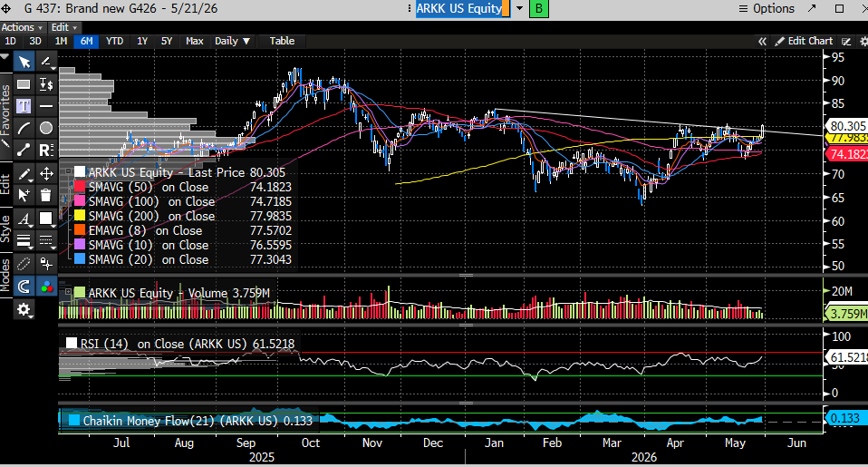The image size is (868, 467).
Task: Click the chart notes icon beside Edit Chart
Action: (x=846, y=41)
